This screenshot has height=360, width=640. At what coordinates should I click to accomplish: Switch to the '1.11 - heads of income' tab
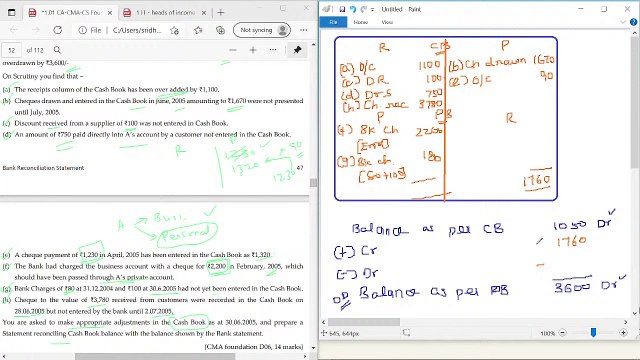(165, 13)
